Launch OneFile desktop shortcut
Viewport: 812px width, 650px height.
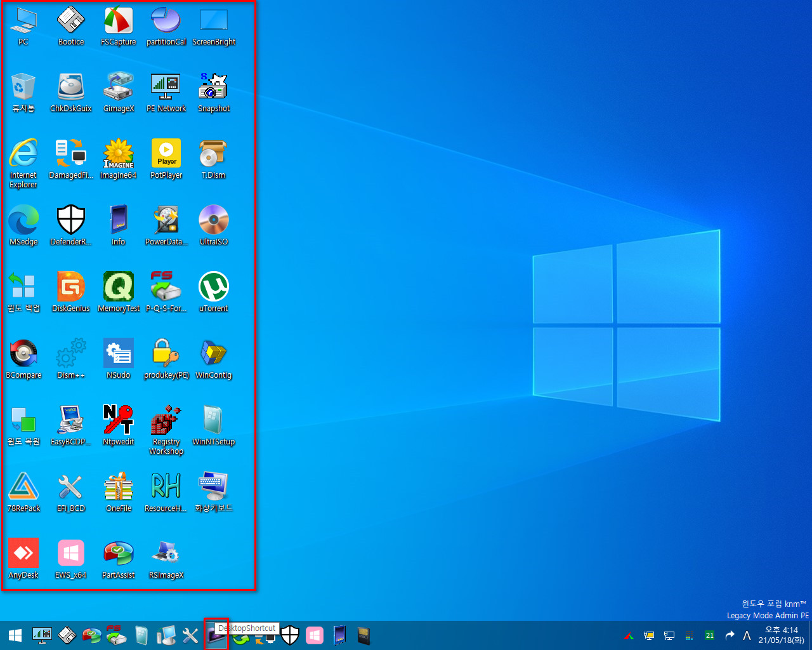click(119, 493)
